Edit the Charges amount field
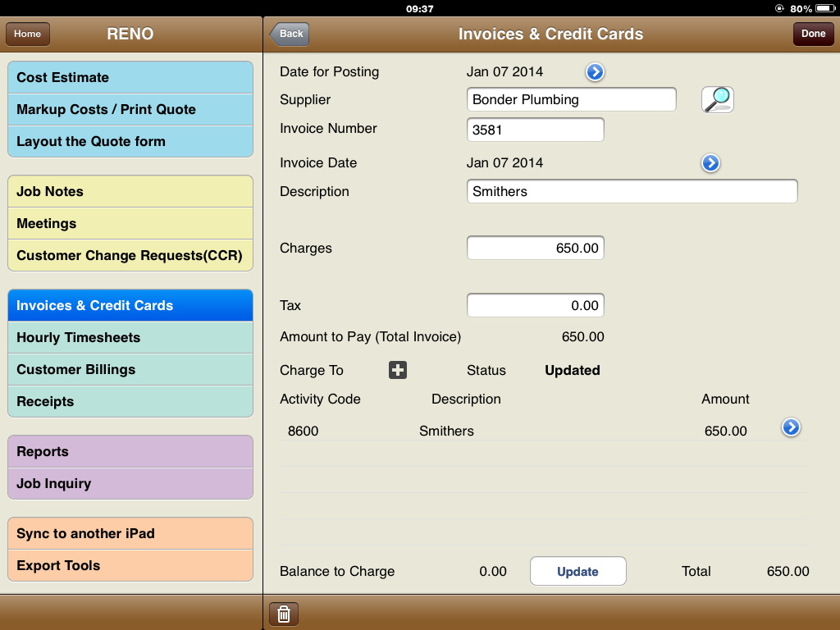The width and height of the screenshot is (840, 630). (535, 248)
